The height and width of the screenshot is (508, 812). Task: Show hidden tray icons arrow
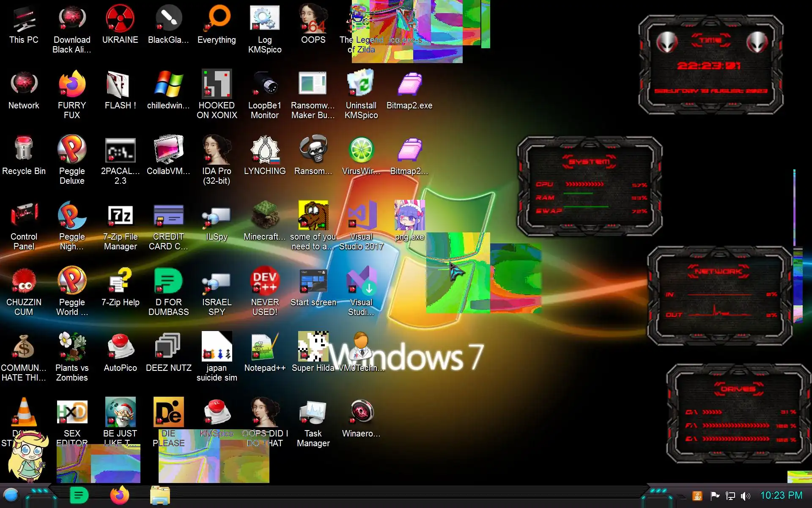click(x=681, y=496)
